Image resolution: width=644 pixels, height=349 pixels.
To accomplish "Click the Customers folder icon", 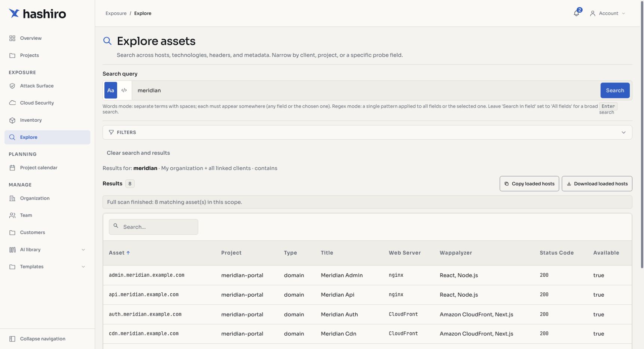I will pos(12,233).
